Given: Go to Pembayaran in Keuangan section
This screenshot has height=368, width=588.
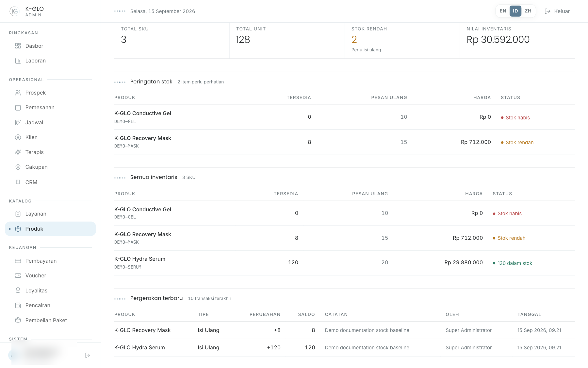Looking at the screenshot, I should click(50, 261).
